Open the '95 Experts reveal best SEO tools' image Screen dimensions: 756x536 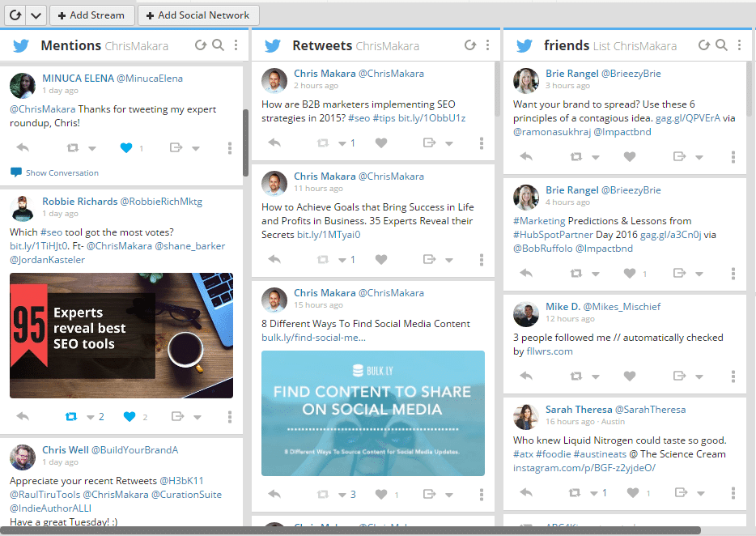[x=121, y=335]
